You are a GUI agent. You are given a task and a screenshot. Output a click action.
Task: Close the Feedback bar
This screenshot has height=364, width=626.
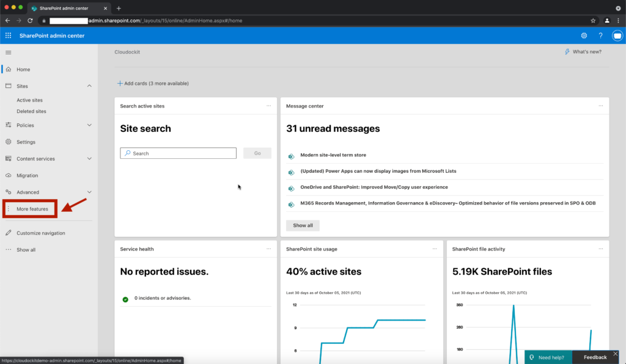(615, 354)
